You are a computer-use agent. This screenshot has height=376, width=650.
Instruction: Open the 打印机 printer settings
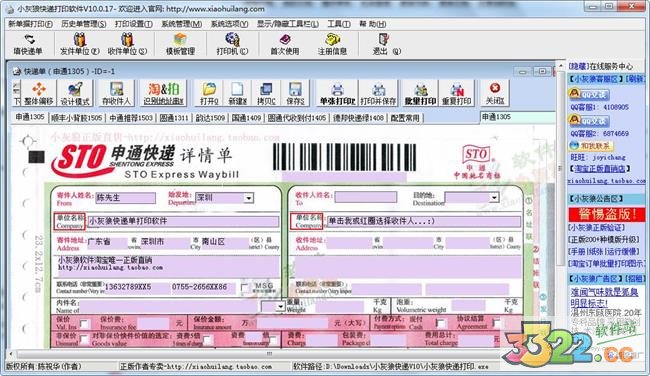(232, 44)
